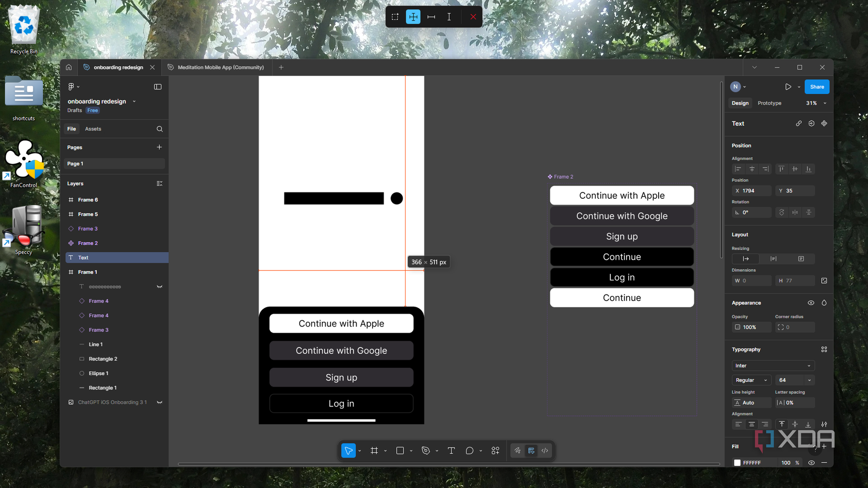This screenshot has height=488, width=868.
Task: Flip horizontal next to rotation
Action: [795, 212]
